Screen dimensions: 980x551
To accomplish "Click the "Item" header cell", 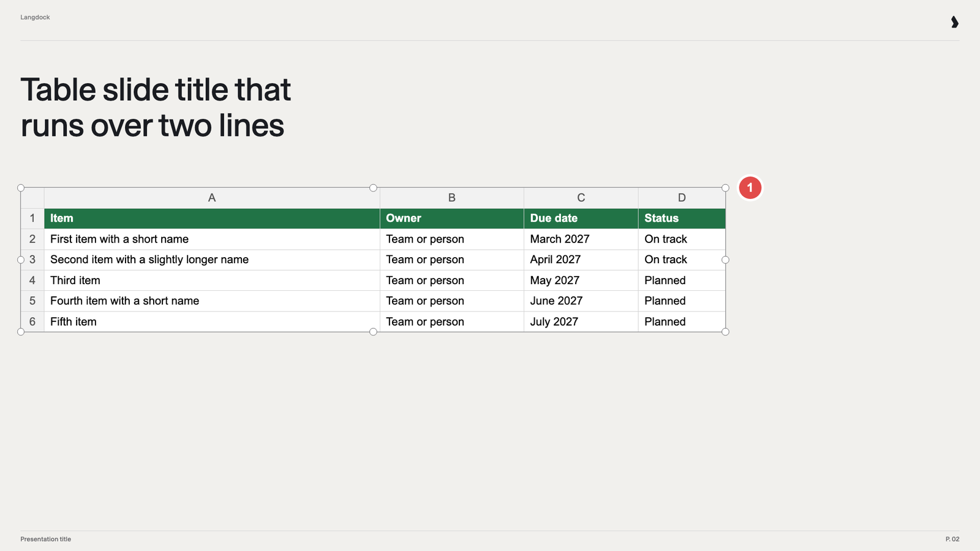I will point(212,219).
